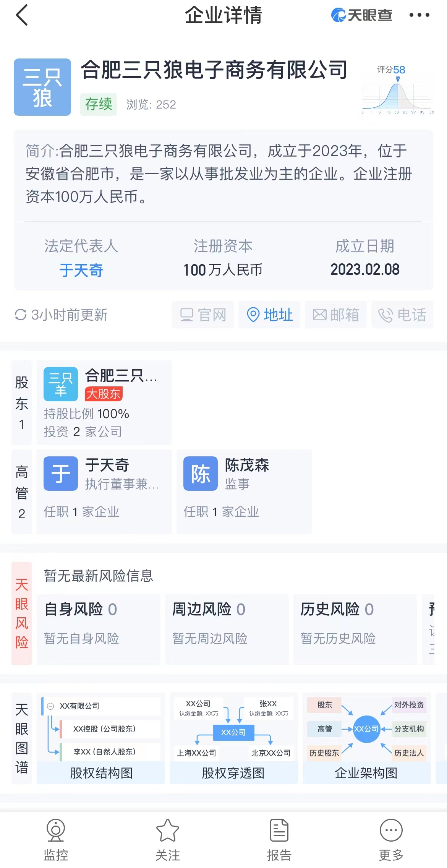Open the 评分58 score chart
Viewport: 447px width, 868px height.
(x=397, y=92)
